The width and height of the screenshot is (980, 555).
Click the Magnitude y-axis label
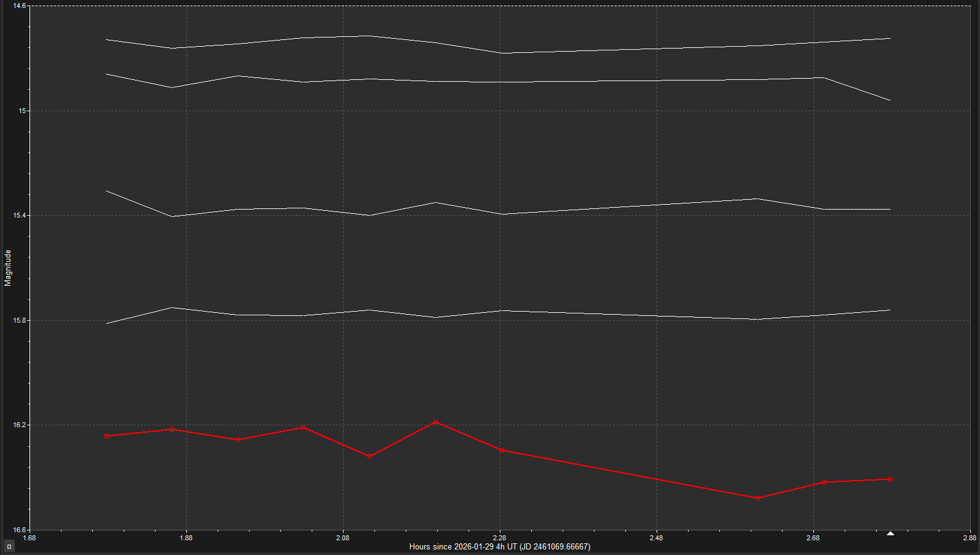pos(8,268)
